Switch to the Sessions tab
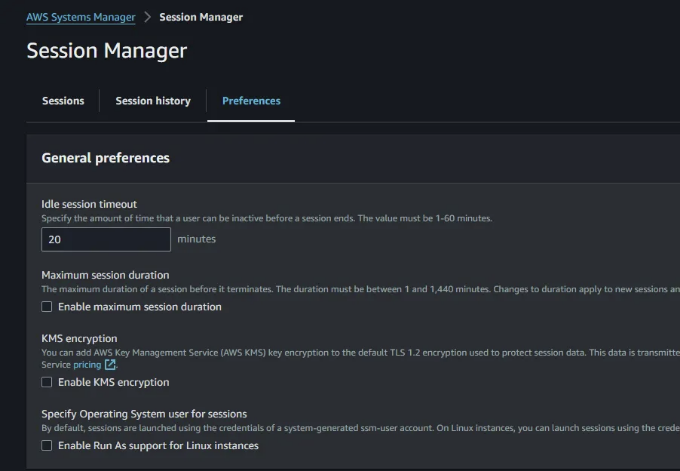Screen dimensions: 680x471 coord(63,101)
